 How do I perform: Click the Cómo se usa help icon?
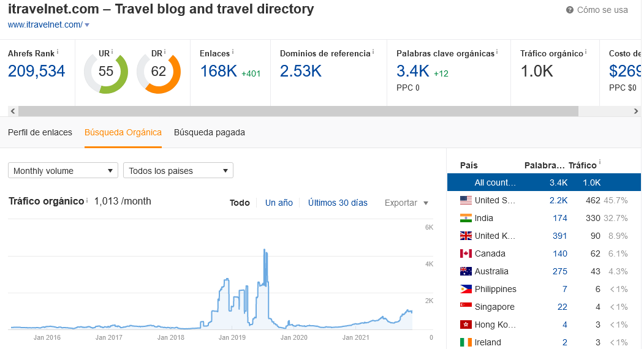(570, 10)
